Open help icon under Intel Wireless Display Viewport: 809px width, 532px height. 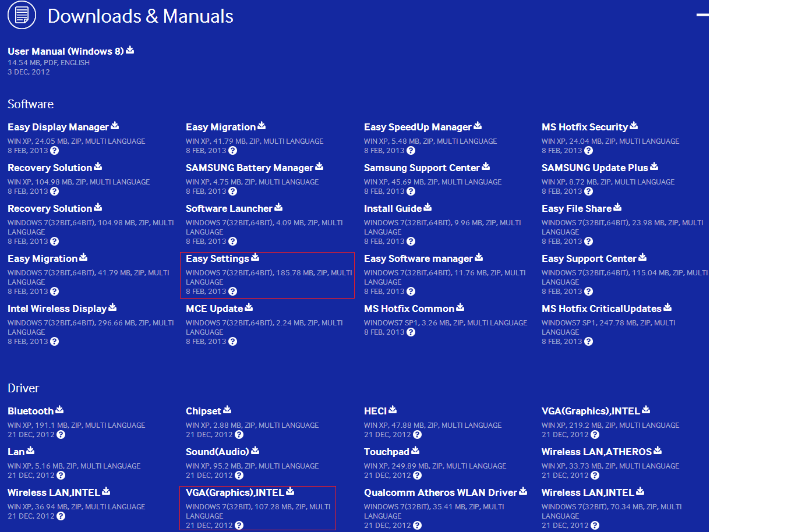pyautogui.click(x=54, y=342)
